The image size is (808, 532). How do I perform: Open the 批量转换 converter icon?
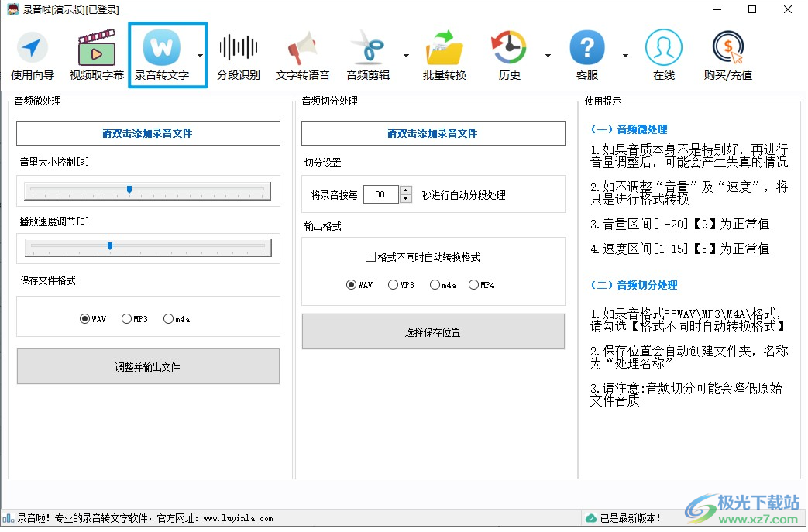pyautogui.click(x=444, y=53)
